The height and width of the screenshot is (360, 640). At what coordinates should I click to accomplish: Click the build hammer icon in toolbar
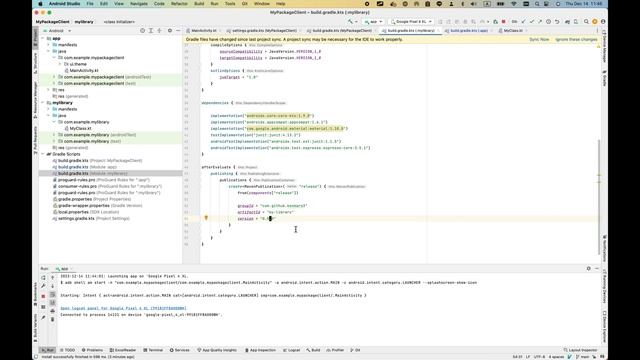click(x=351, y=22)
